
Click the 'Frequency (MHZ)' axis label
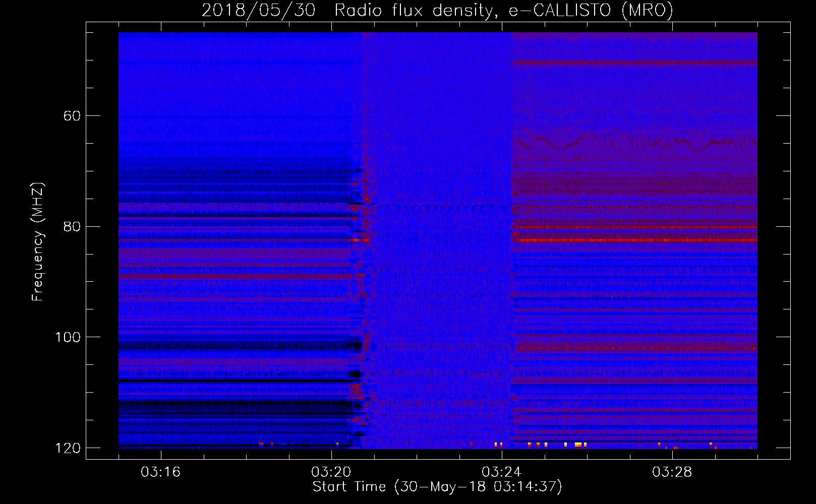38,242
